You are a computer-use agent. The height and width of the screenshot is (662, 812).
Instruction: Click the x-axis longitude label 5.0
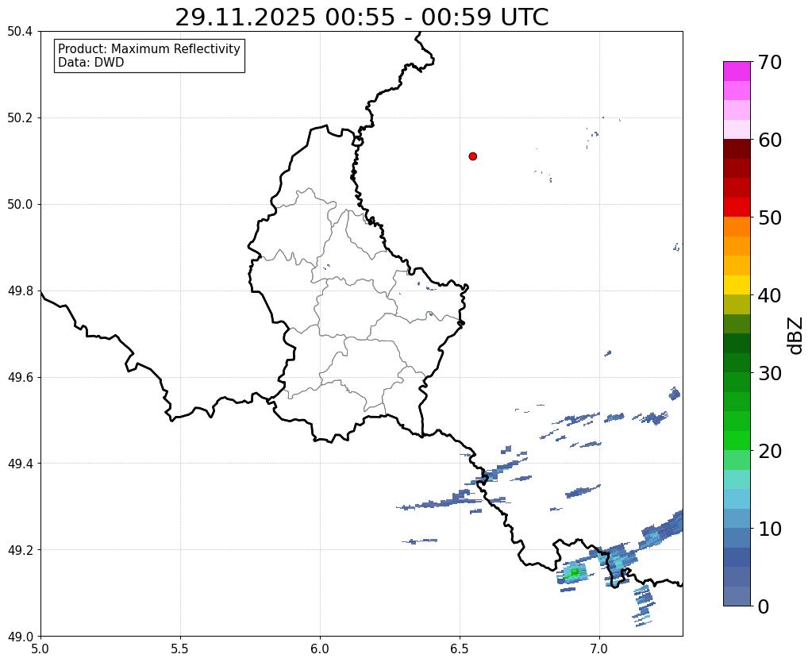point(40,649)
